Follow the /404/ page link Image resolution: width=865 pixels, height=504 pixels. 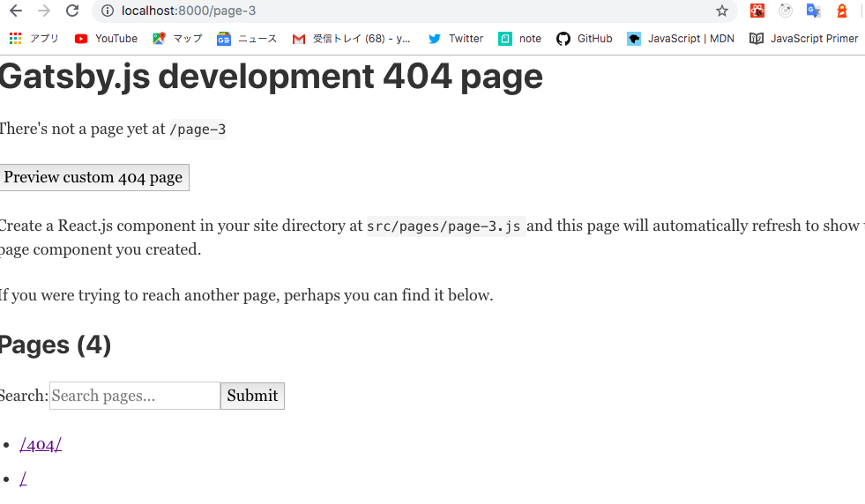tap(41, 444)
